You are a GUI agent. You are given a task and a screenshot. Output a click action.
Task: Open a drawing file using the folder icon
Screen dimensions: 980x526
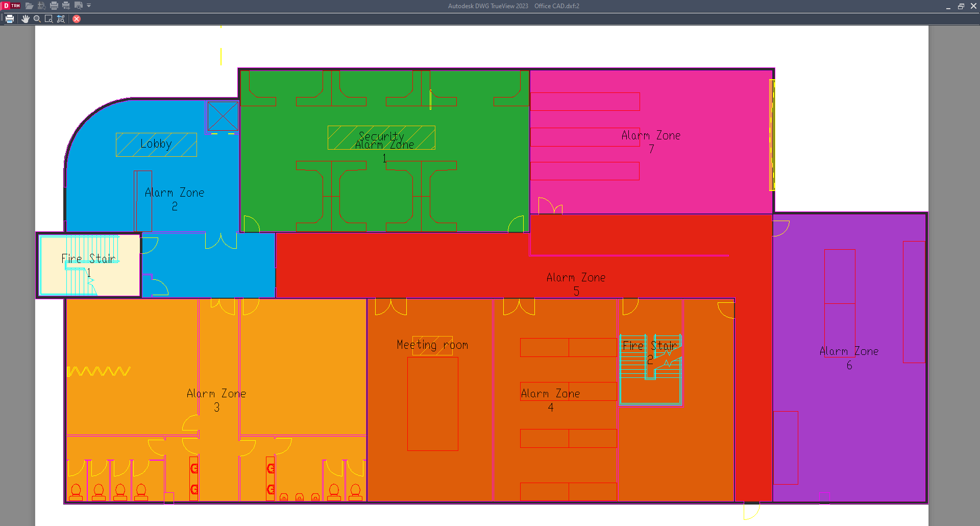(29, 6)
